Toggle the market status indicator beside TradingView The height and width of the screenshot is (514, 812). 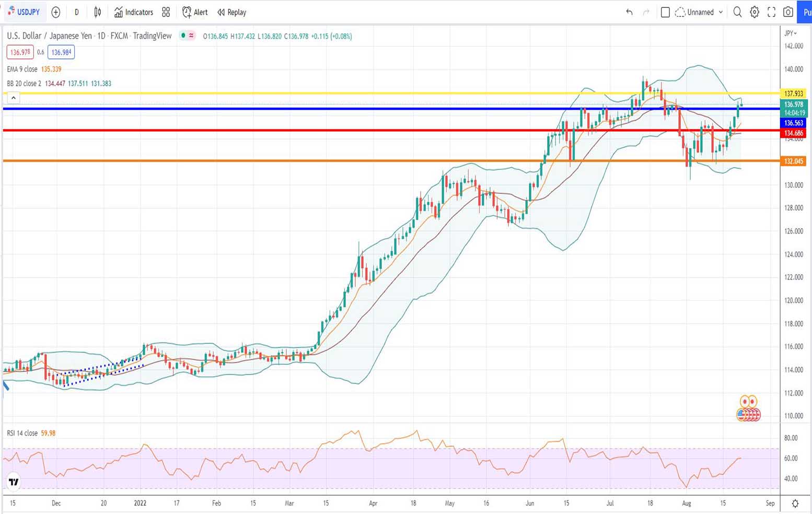pos(183,36)
